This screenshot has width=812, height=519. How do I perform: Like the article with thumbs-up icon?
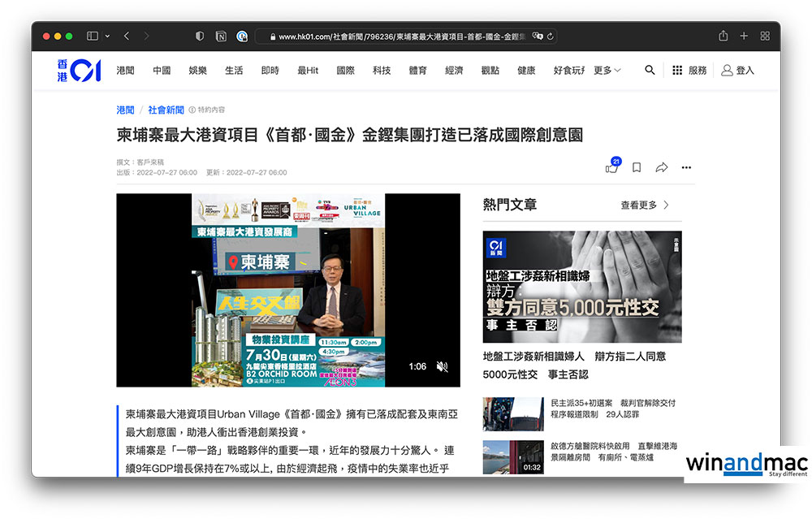[611, 167]
